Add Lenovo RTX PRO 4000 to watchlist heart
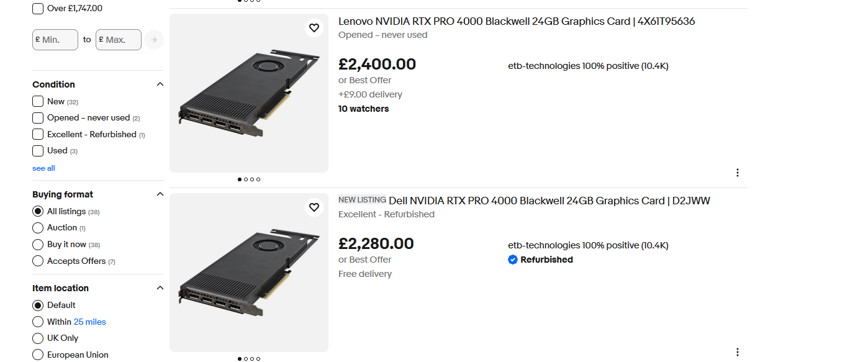Screen dimensions: 868x362 (x=314, y=28)
